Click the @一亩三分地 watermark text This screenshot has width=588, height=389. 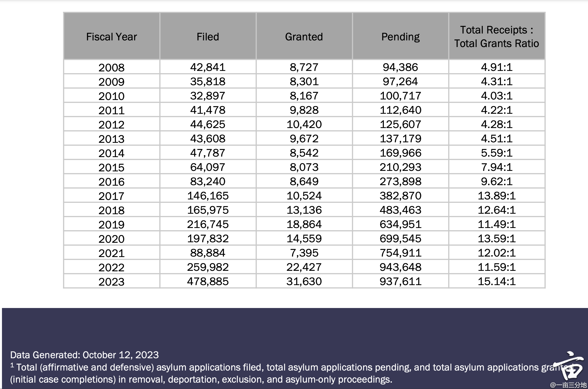pyautogui.click(x=568, y=385)
